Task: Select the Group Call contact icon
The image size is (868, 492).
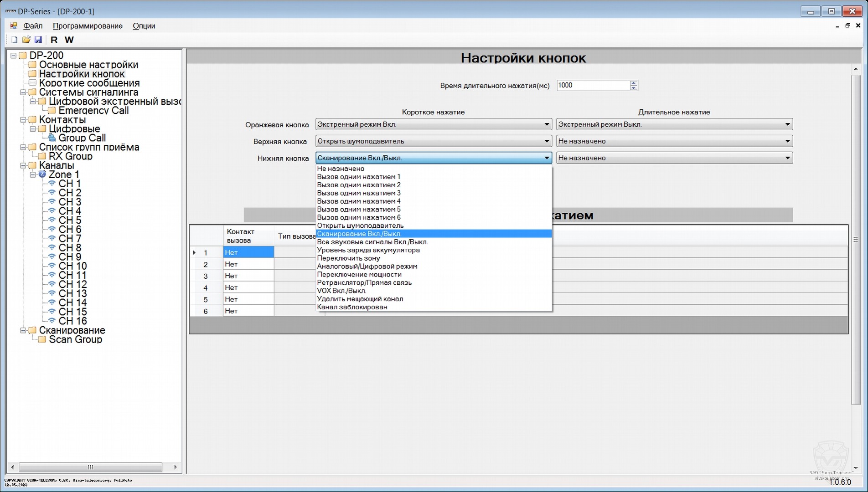Action: tap(52, 138)
